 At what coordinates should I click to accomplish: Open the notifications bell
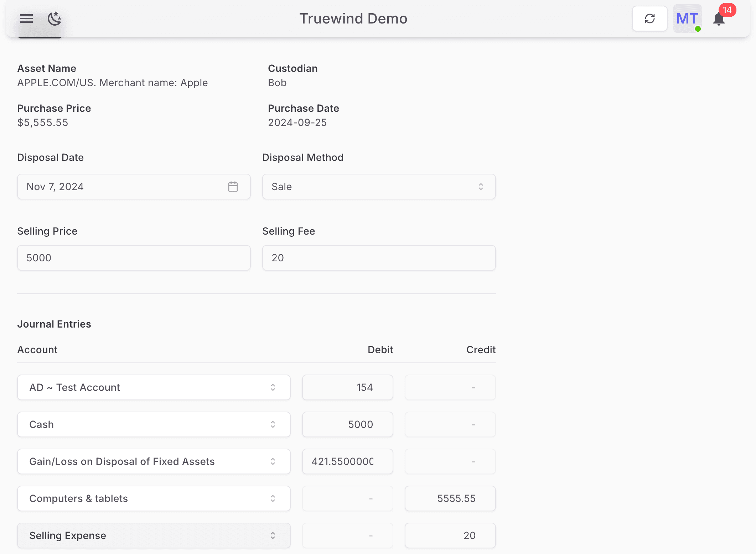coord(718,20)
